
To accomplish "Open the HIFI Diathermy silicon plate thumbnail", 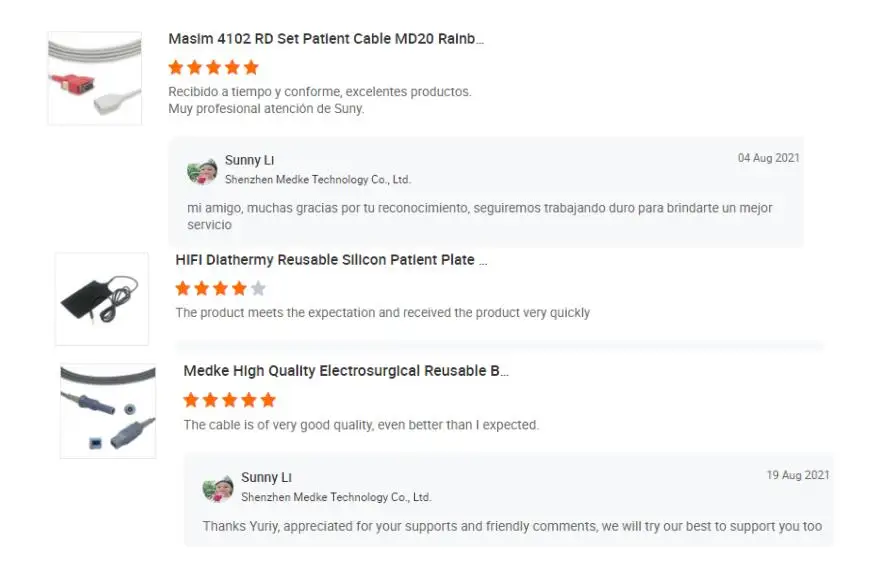I will tap(101, 298).
